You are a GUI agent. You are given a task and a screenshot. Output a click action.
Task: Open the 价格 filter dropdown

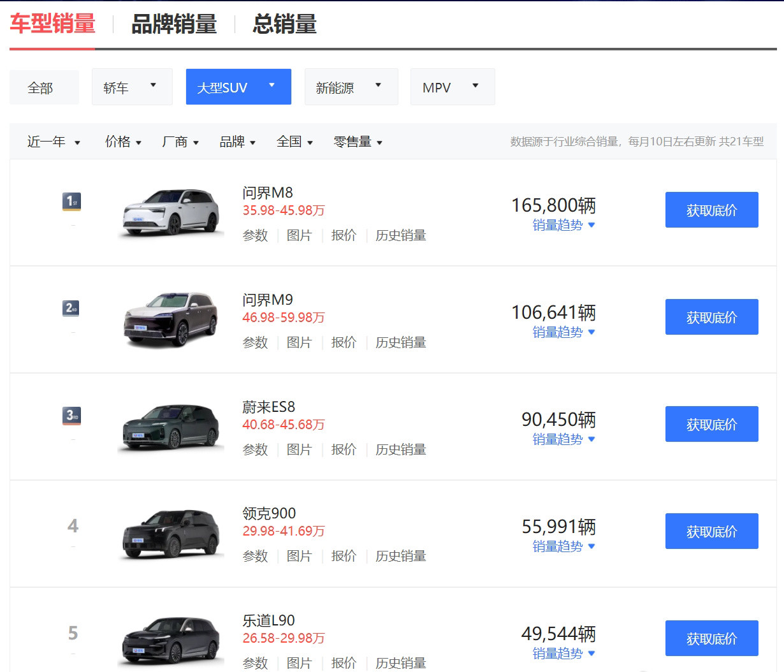124,142
